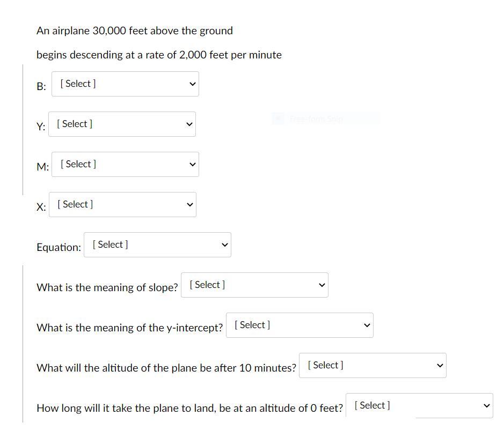The height and width of the screenshot is (437, 504).
Task: Open the altitude after 10 minutes dropdown
Action: (x=372, y=366)
